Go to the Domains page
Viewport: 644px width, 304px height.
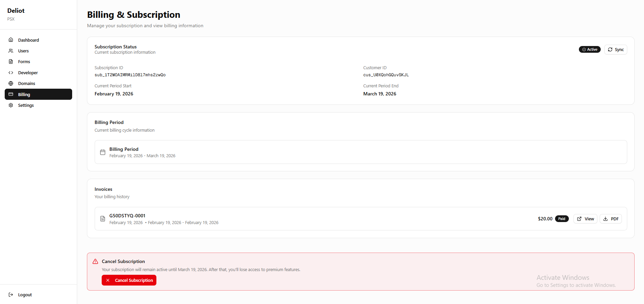click(x=27, y=83)
